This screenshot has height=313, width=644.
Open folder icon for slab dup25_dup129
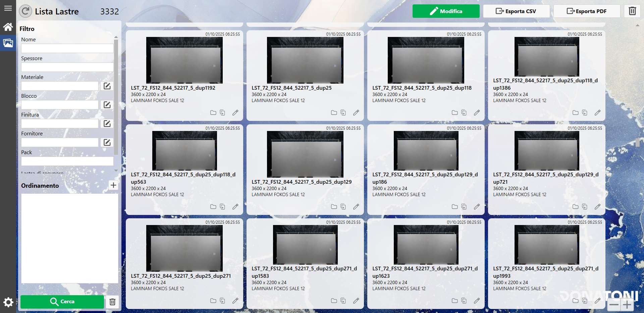(x=334, y=207)
